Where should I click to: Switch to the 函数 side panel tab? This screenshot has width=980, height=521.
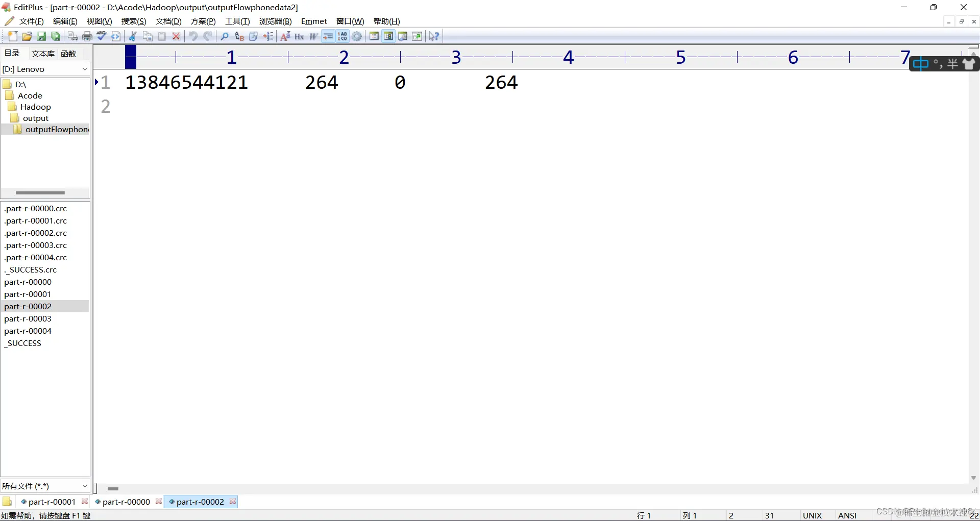(68, 54)
